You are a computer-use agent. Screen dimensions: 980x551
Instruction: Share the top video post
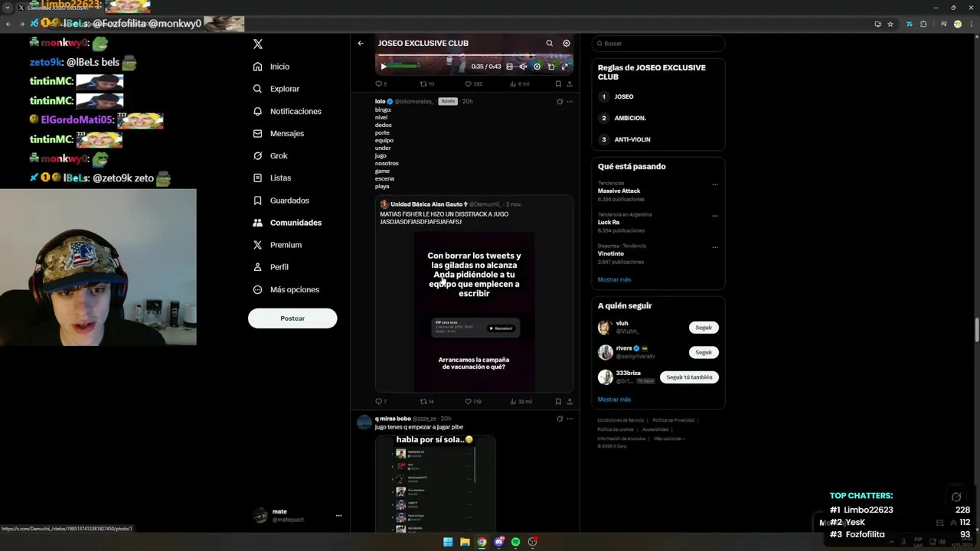[569, 84]
